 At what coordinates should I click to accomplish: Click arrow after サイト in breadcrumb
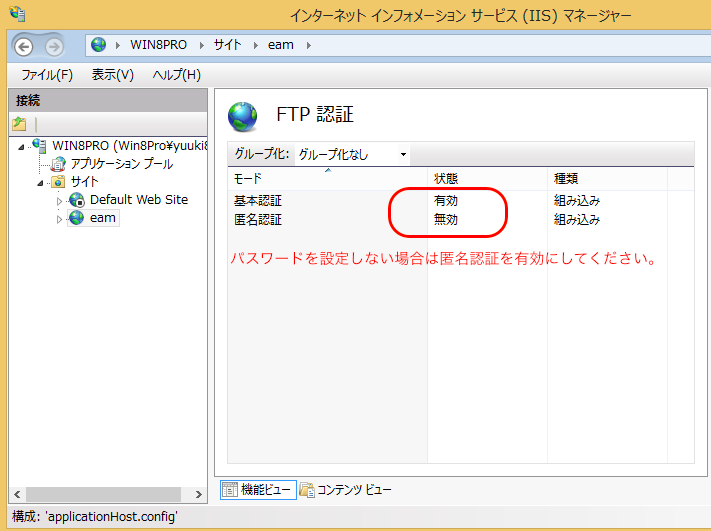point(256,45)
